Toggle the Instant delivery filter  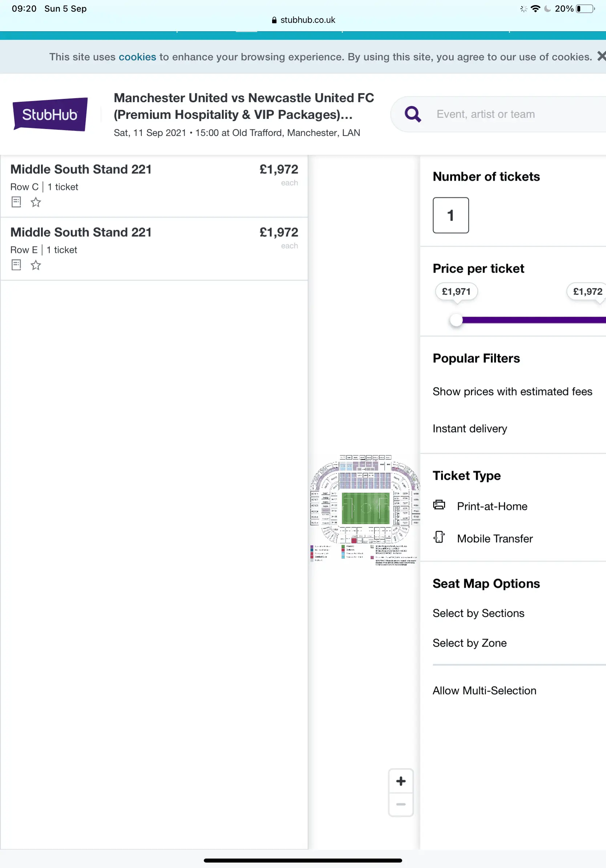pyautogui.click(x=470, y=429)
